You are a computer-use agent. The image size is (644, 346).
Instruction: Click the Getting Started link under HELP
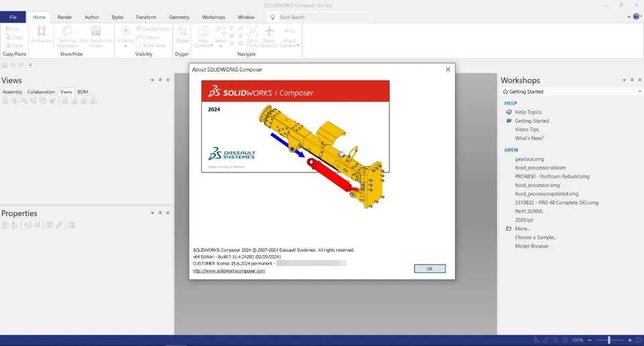coord(532,121)
